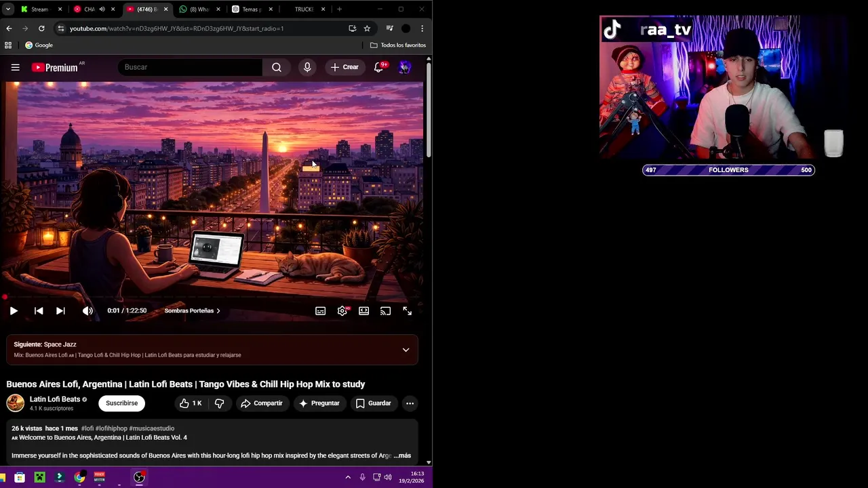Open Chrome apps grid in bookmarks bar
This screenshot has height=488, width=868.
(x=8, y=45)
